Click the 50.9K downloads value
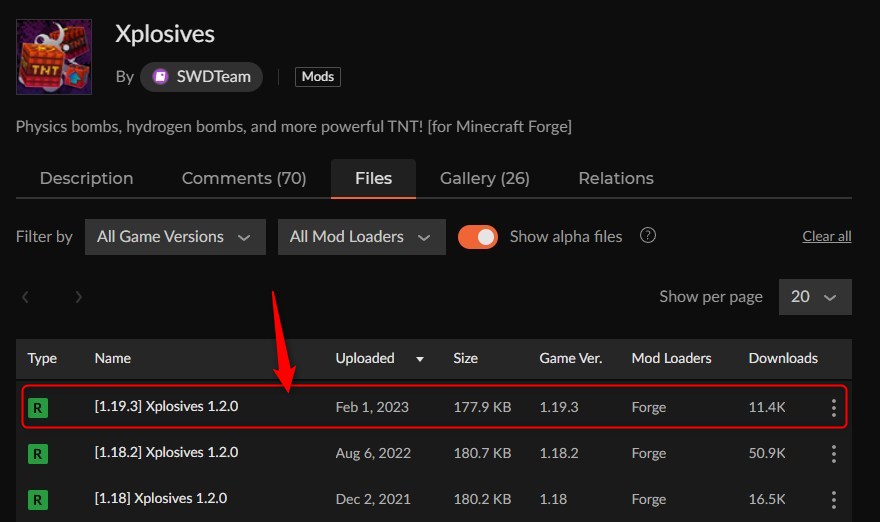The width and height of the screenshot is (880, 522). pyautogui.click(x=767, y=454)
